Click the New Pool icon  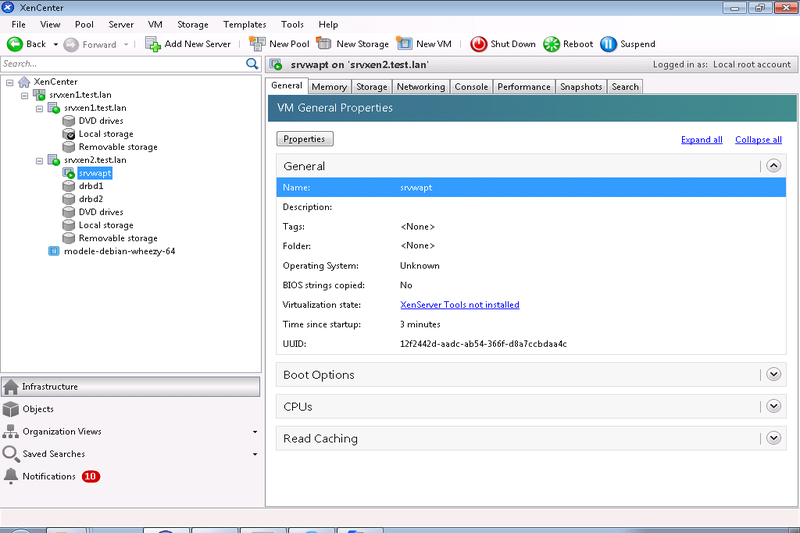(x=257, y=44)
